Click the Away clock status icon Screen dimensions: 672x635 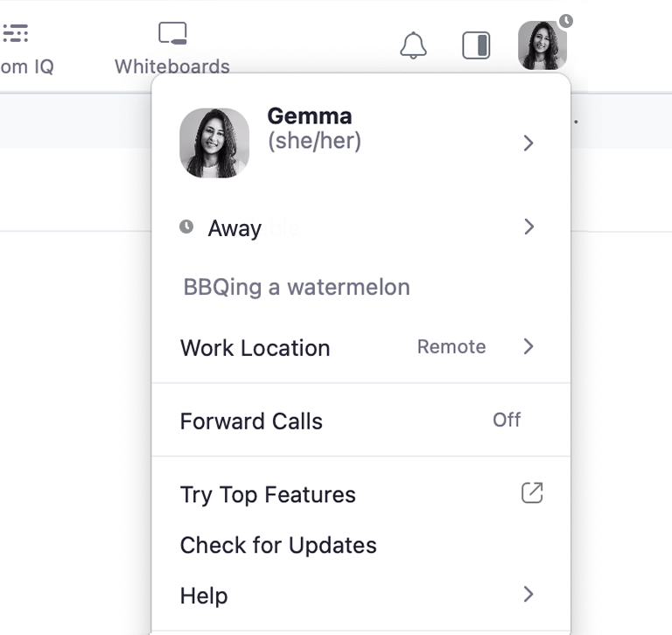[x=186, y=227]
